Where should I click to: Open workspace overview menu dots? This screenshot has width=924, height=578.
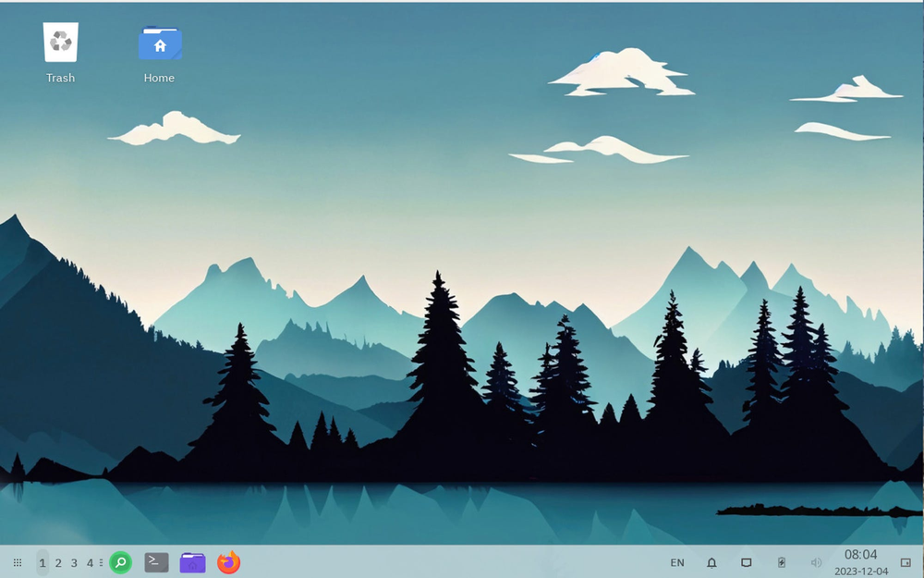(x=102, y=563)
